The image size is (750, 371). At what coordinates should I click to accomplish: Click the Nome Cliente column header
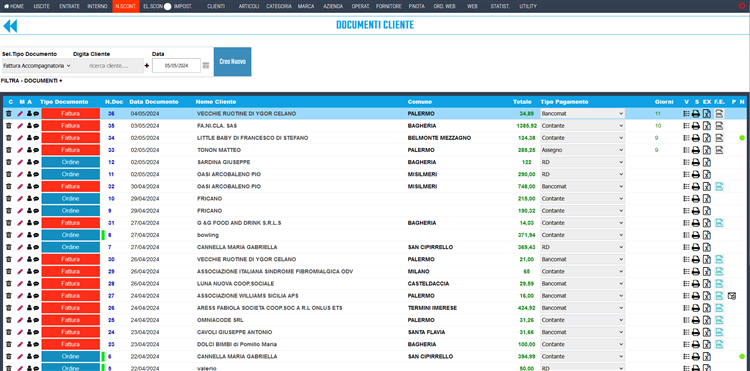(x=216, y=102)
